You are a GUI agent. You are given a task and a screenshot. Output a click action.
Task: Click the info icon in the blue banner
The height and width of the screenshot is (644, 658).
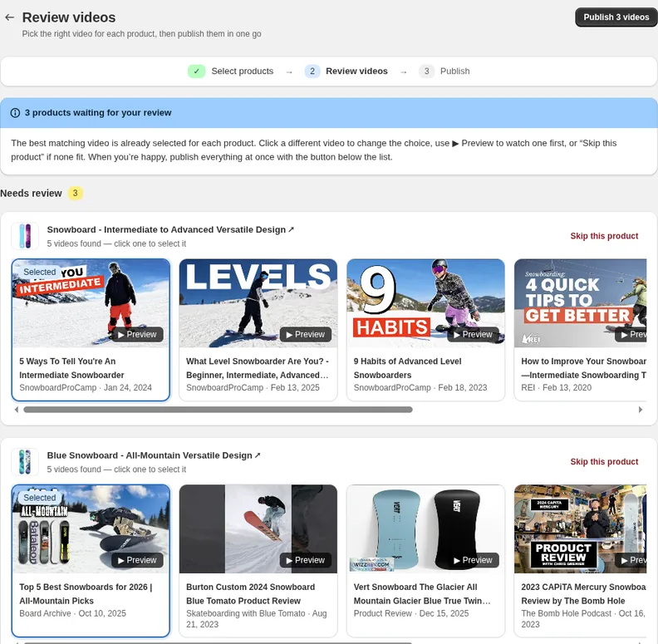[15, 113]
